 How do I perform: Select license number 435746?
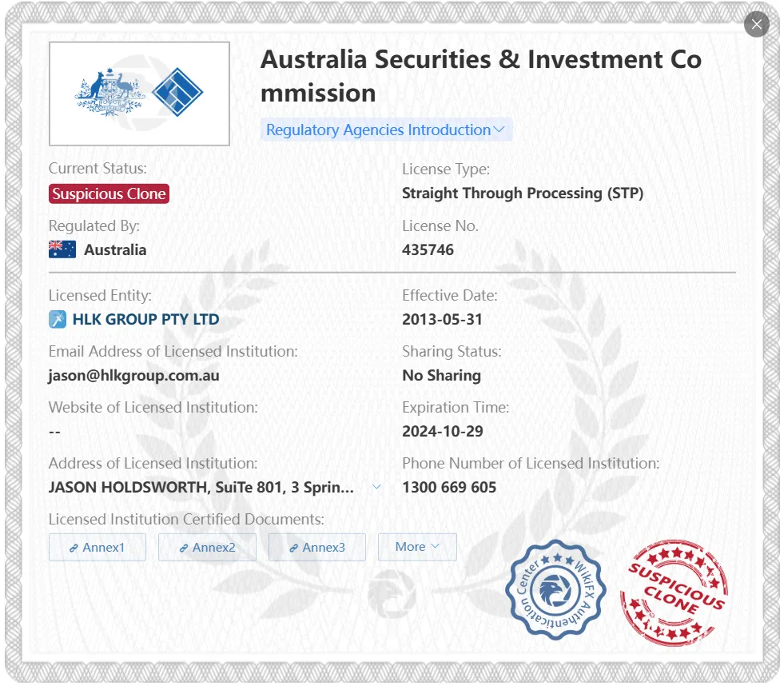point(428,249)
